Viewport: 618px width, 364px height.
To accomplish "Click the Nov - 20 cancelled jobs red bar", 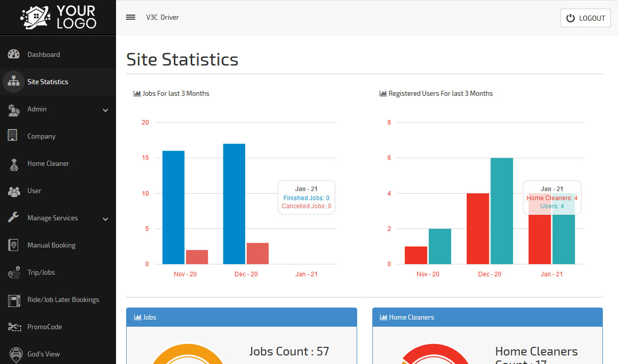I will (197, 257).
